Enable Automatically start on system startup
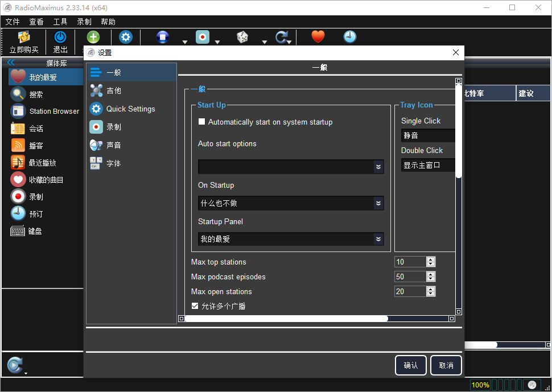Screen dimensions: 552x392 (x=201, y=122)
